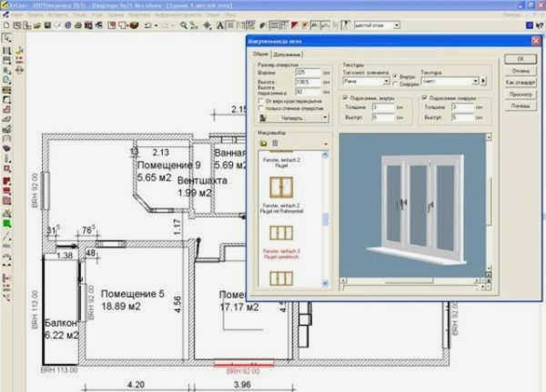
Task: Tick the 'только стеновое отверстие' checkbox
Action: tap(261, 108)
